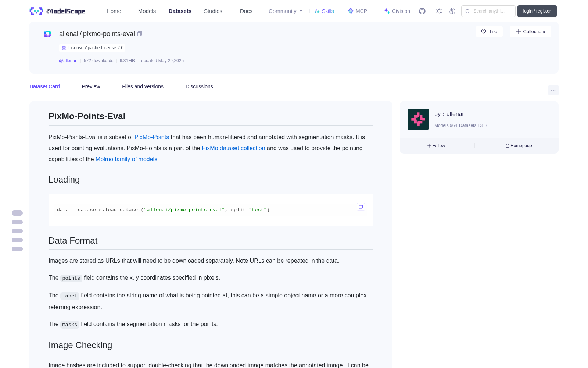Copy the load_dataset code snippet
The width and height of the screenshot is (588, 368).
point(361,207)
